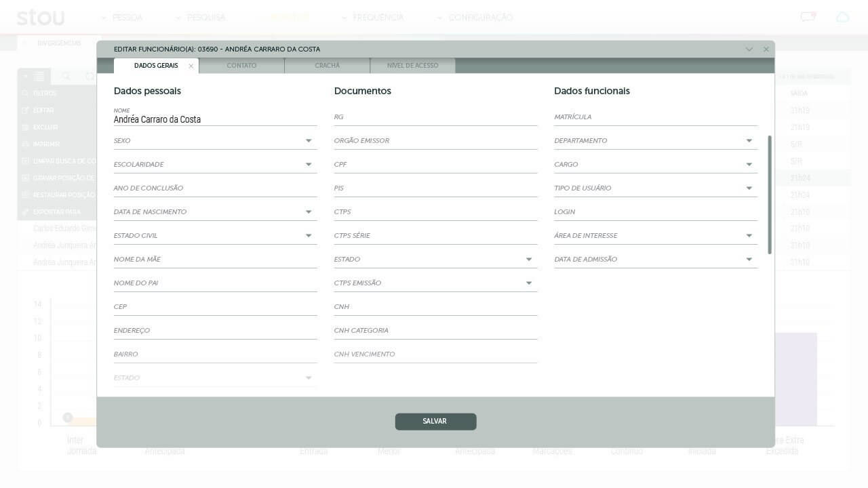Click the CNH Vencimento field
This screenshot has width=868, height=488.
(435, 354)
